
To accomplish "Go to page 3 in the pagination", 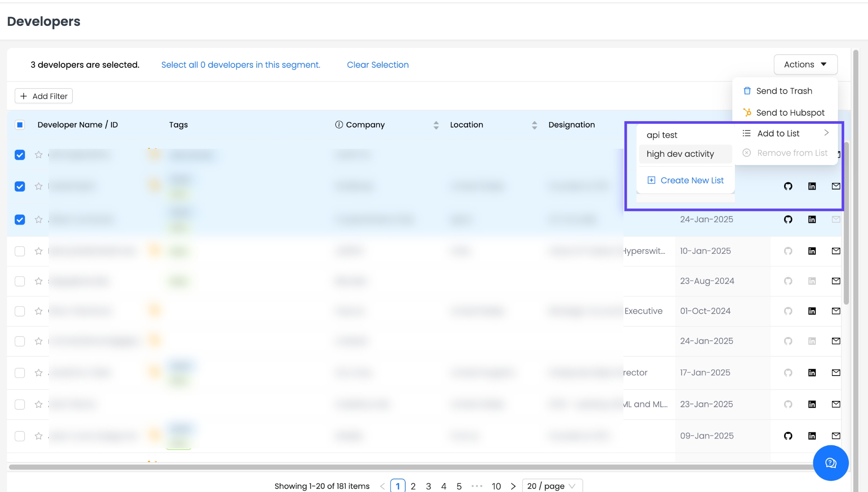I will pos(428,486).
